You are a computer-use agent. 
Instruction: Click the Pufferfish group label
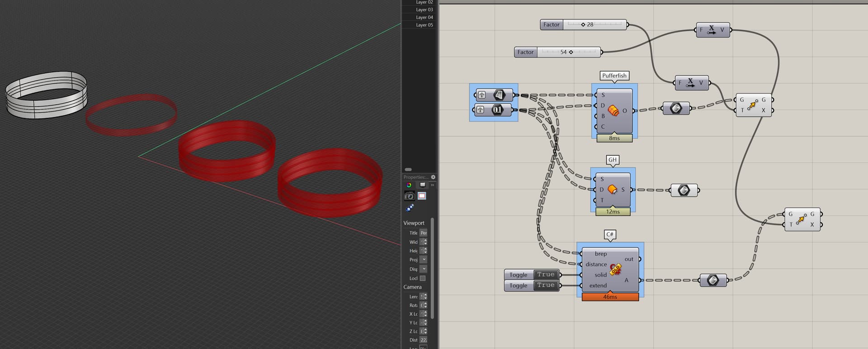tap(614, 75)
